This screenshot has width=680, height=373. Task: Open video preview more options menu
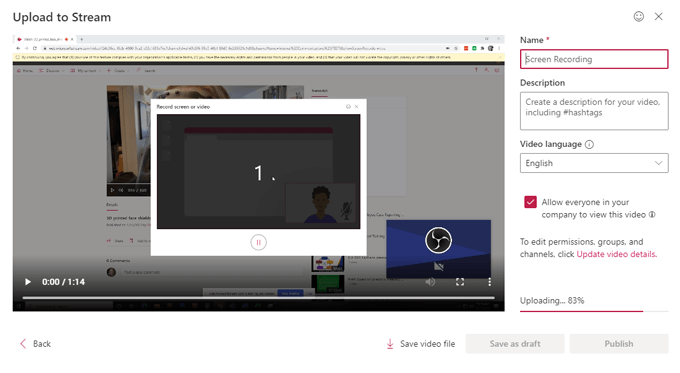(x=489, y=282)
